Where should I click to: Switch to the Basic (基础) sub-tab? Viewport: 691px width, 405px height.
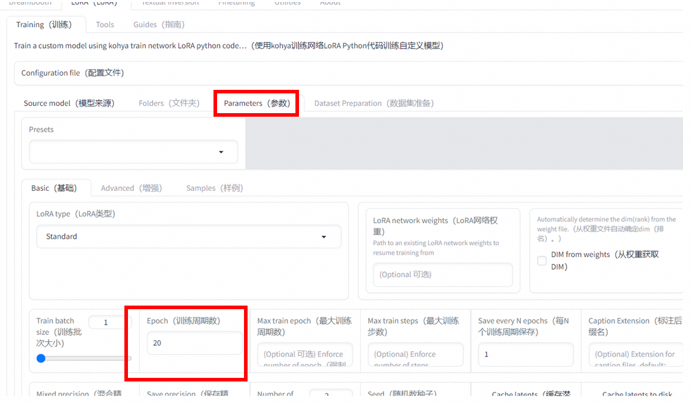54,188
